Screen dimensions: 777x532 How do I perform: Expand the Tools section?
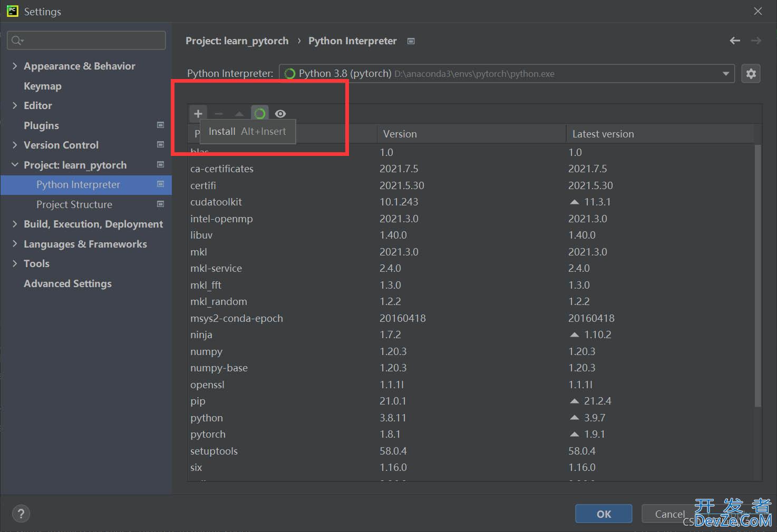(x=15, y=263)
